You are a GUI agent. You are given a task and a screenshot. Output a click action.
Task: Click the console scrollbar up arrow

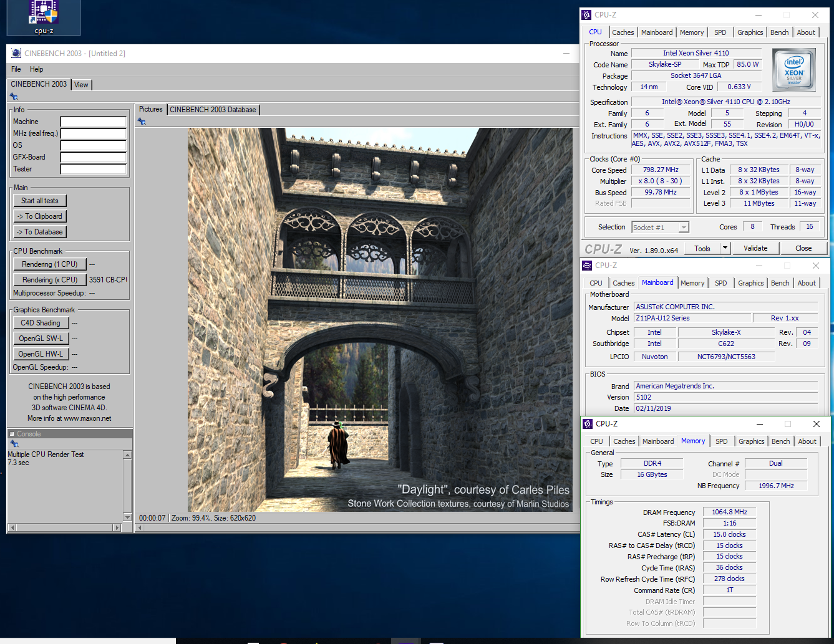pos(128,455)
